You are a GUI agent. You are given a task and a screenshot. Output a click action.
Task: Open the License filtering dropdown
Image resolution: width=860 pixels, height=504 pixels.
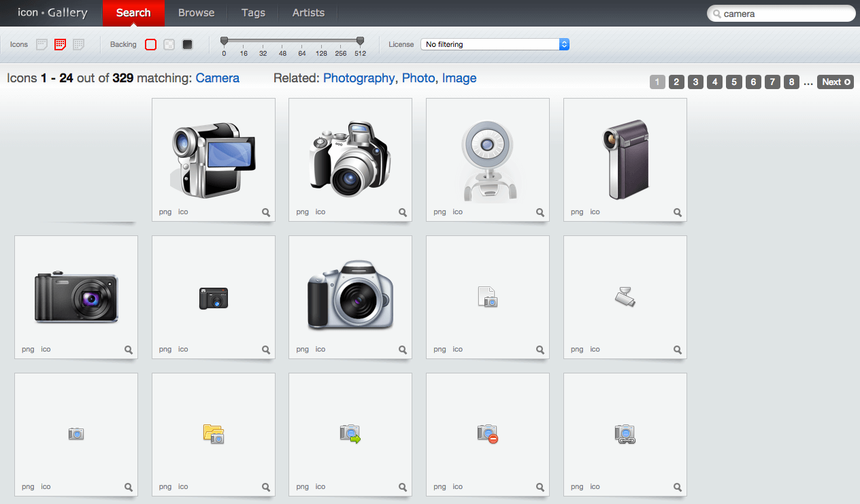point(495,44)
